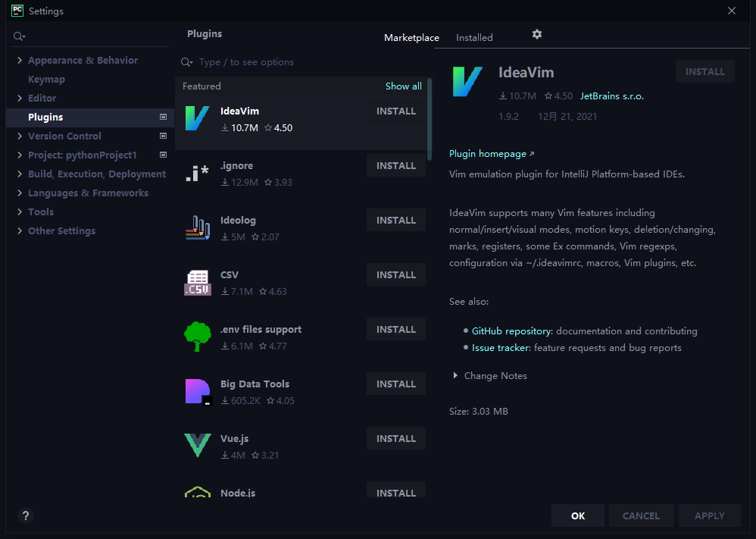Install the Ideolog plugin
The height and width of the screenshot is (539, 756).
pyautogui.click(x=396, y=220)
